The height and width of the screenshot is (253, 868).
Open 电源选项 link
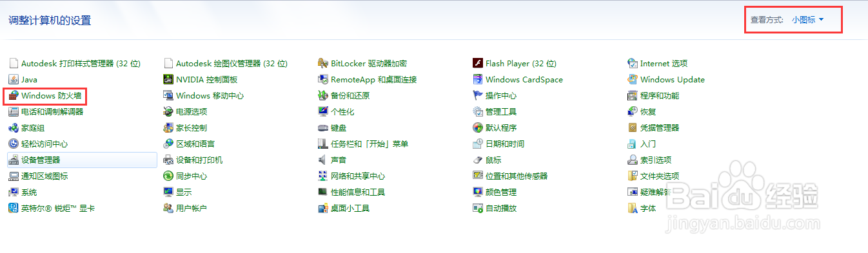click(x=192, y=112)
